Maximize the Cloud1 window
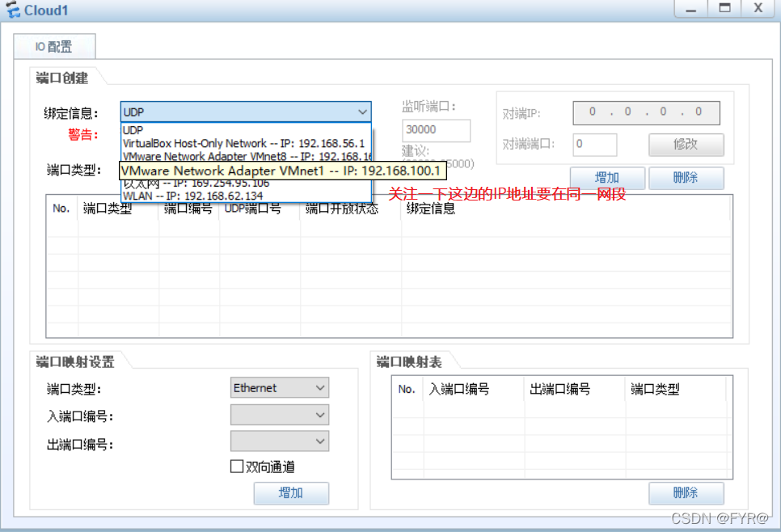The width and height of the screenshot is (781, 532). pos(724,8)
